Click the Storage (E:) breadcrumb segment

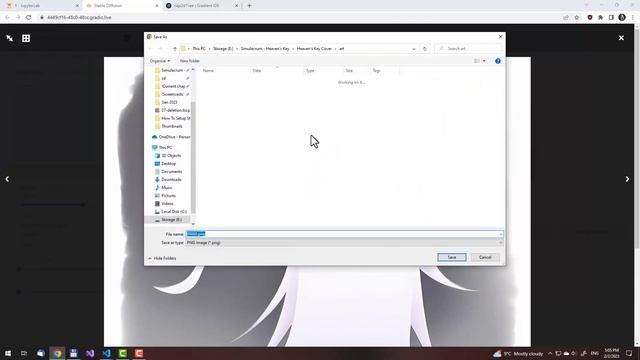click(223, 49)
